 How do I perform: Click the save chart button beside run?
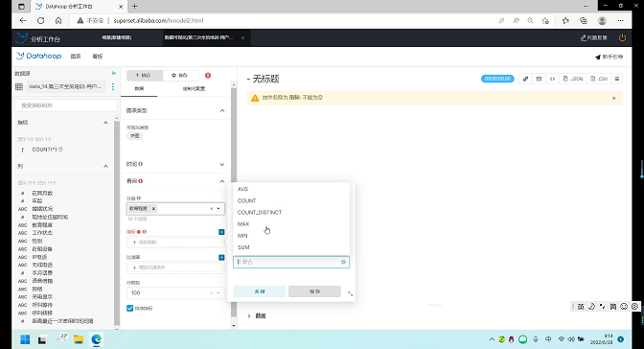tap(181, 75)
